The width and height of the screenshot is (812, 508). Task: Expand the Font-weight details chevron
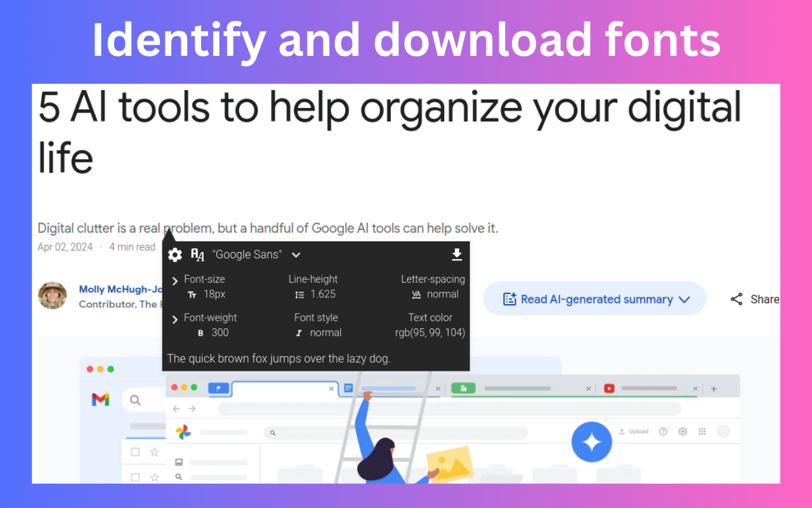click(174, 317)
